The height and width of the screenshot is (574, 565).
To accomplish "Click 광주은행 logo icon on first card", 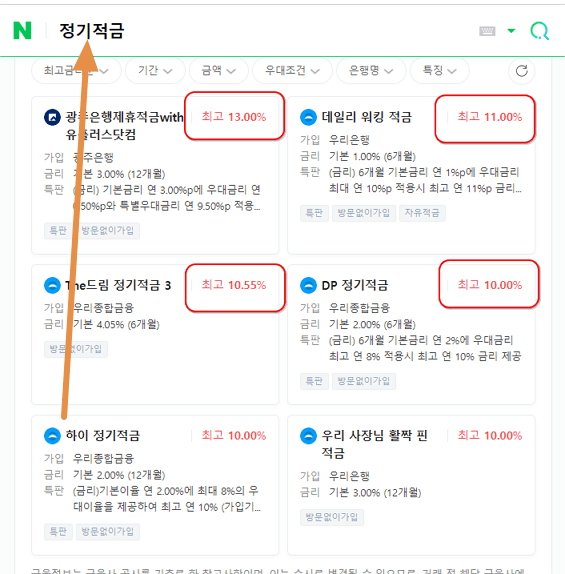I will (x=52, y=118).
